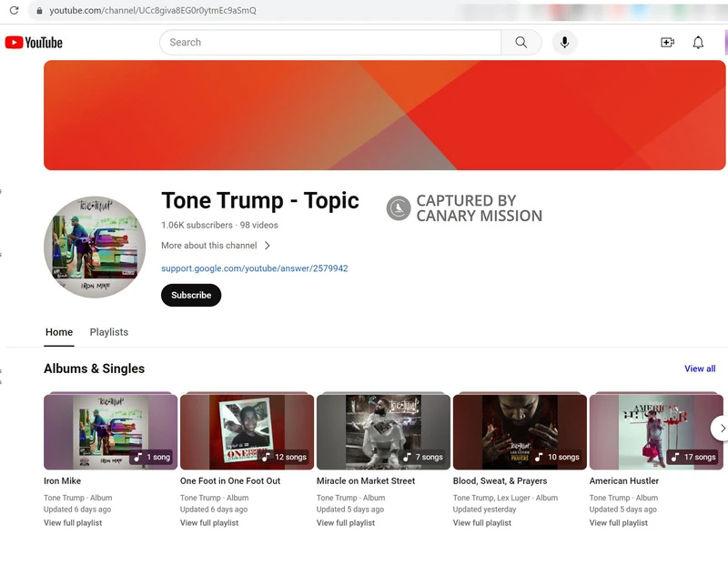View full playlist for Iron Mike
The height and width of the screenshot is (576, 728).
[73, 522]
